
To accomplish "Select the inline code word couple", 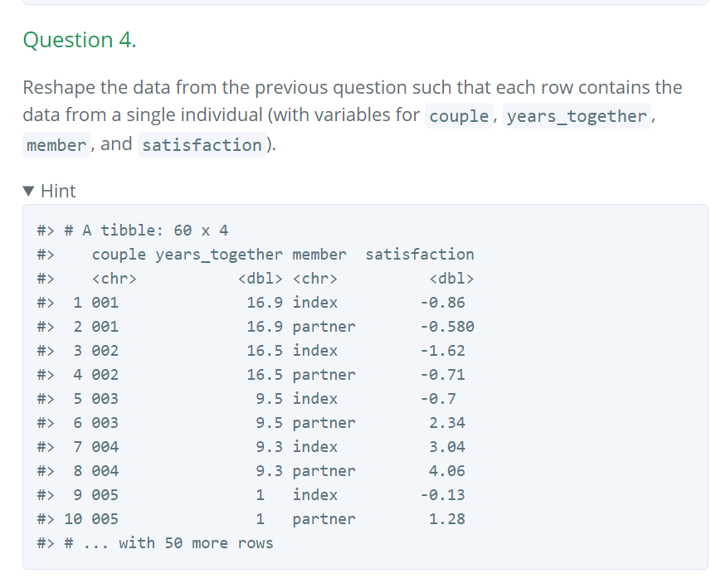I will pos(459,116).
